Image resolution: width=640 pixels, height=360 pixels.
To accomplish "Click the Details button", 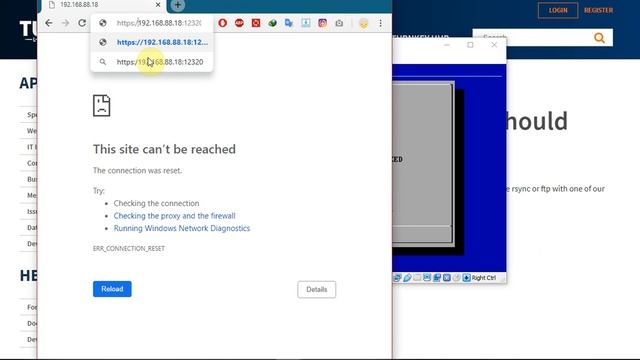I will pos(317,289).
